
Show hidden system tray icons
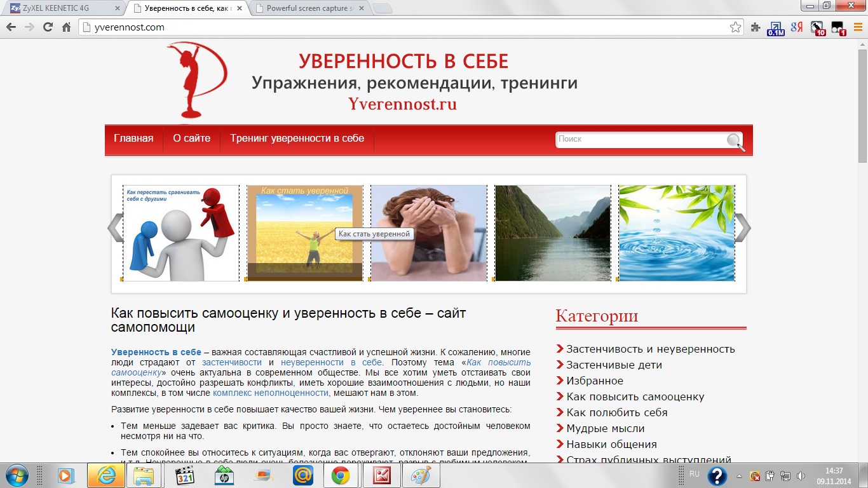[739, 476]
